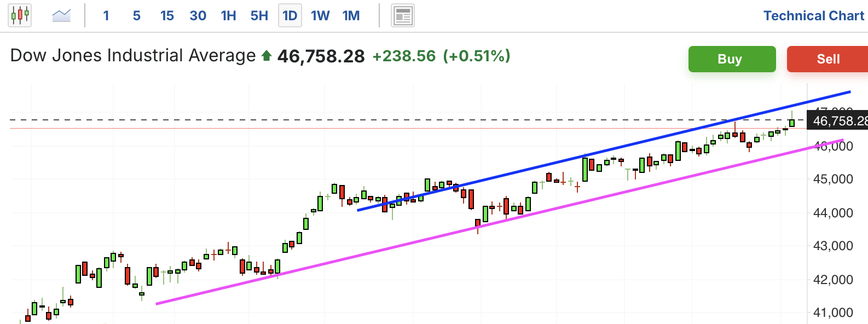Click the 45,000 axis label
The image size is (868, 324).
click(x=833, y=179)
